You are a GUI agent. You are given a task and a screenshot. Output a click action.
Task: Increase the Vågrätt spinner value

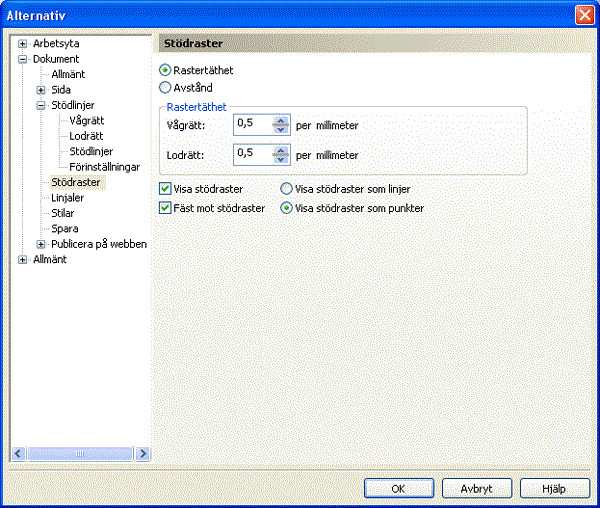point(281,121)
